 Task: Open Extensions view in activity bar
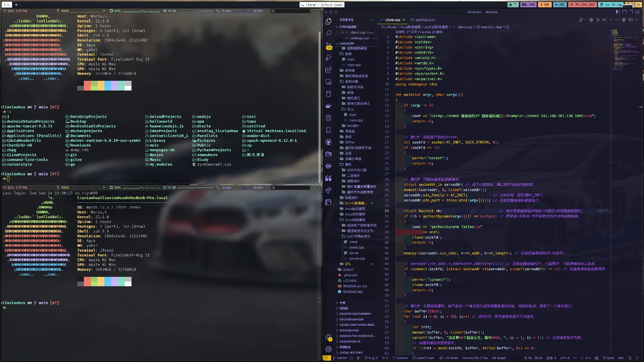click(x=328, y=70)
